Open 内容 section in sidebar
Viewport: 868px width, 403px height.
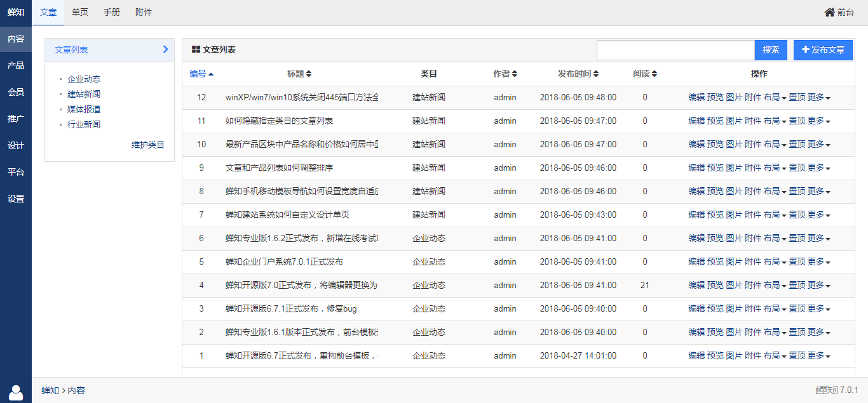tap(16, 39)
